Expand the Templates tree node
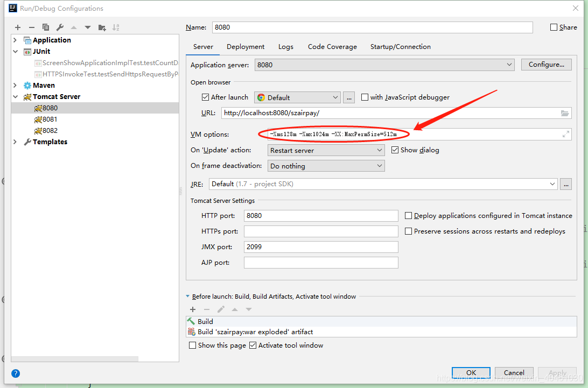Viewport: 588px width, 388px height. tap(15, 142)
